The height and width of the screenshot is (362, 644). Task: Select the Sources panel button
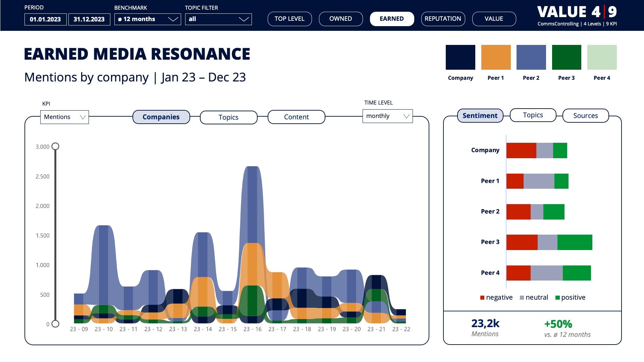click(585, 116)
